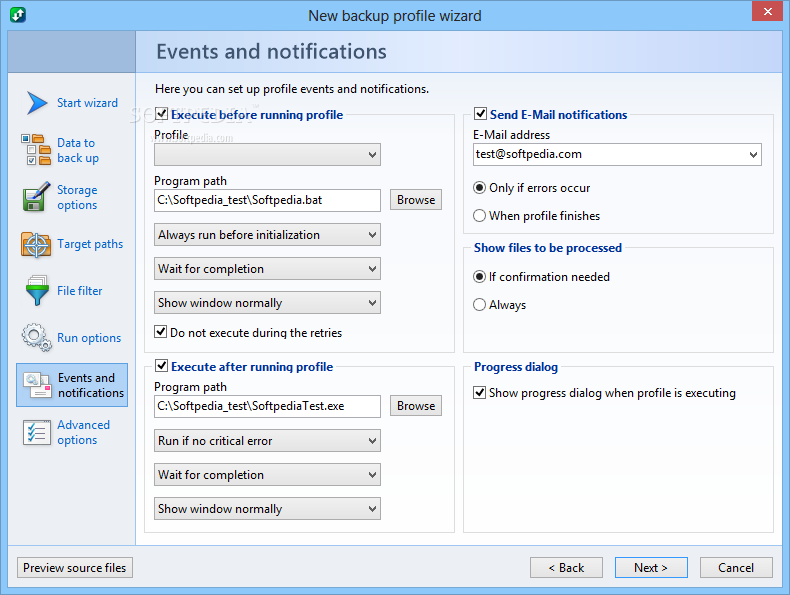
Task: Open the File filter step
Action: [x=80, y=291]
